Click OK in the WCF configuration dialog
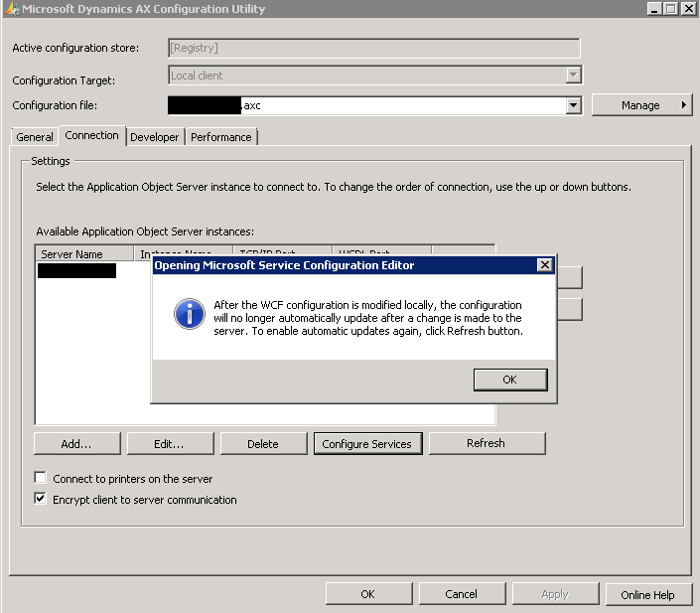This screenshot has width=700, height=613. pos(510,380)
